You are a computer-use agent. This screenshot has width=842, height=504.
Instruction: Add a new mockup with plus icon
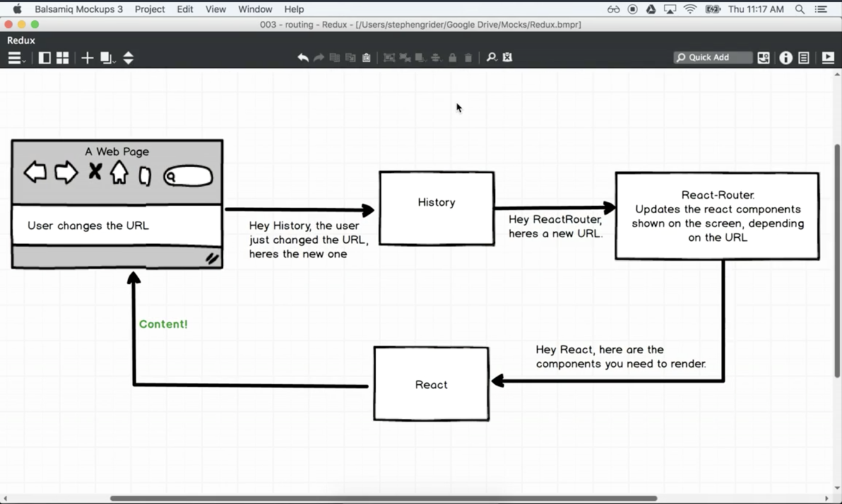click(x=87, y=58)
